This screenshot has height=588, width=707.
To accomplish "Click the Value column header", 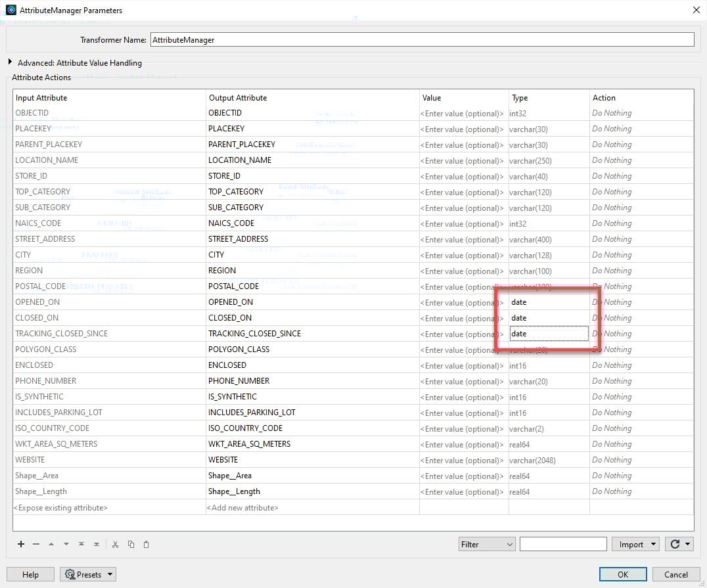I will 464,97.
